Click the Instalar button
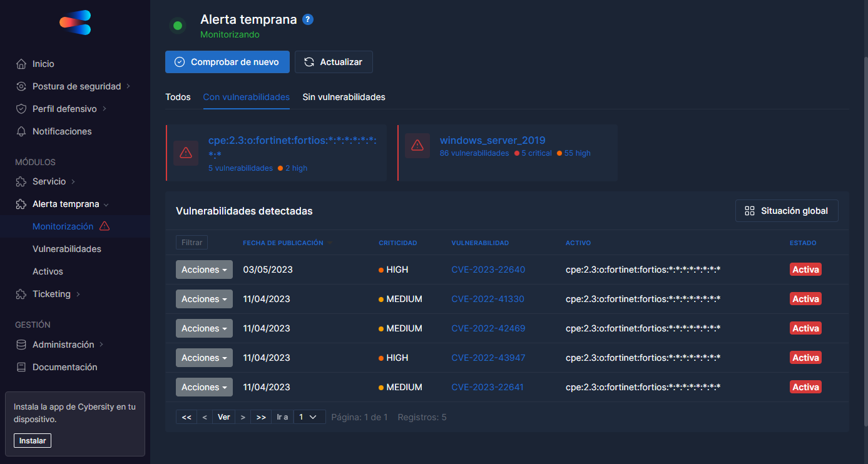Image resolution: width=868 pixels, height=464 pixels. (x=33, y=440)
